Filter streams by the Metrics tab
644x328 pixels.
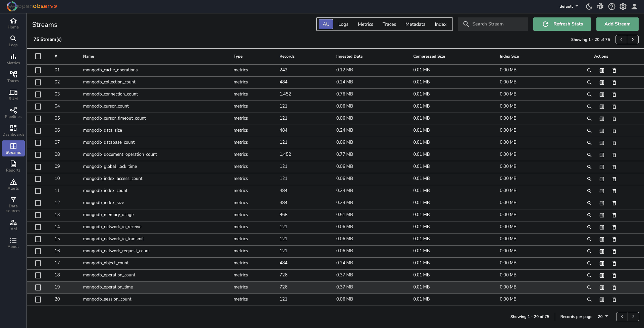tap(365, 24)
